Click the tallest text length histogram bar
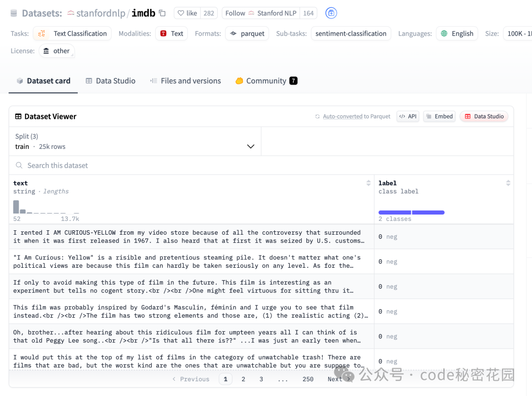532x396 pixels. (x=16, y=207)
